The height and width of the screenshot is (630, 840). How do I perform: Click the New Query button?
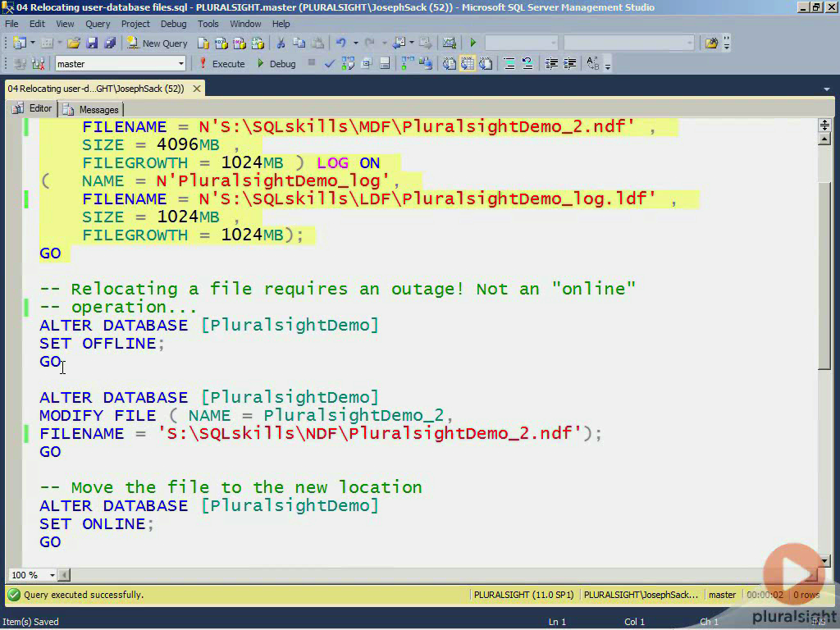pyautogui.click(x=157, y=43)
